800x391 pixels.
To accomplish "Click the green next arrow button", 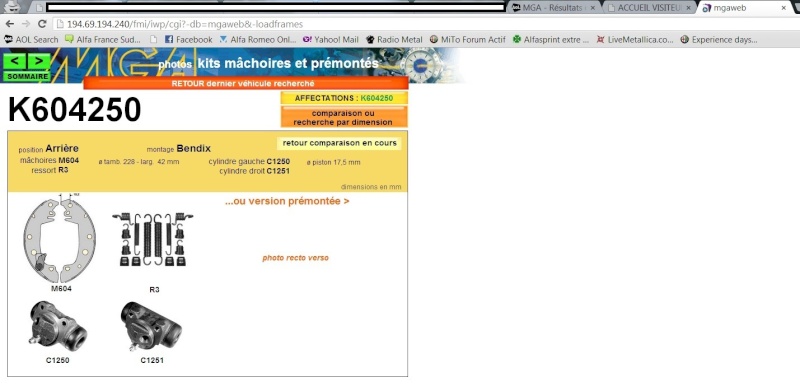I will pos(39,62).
